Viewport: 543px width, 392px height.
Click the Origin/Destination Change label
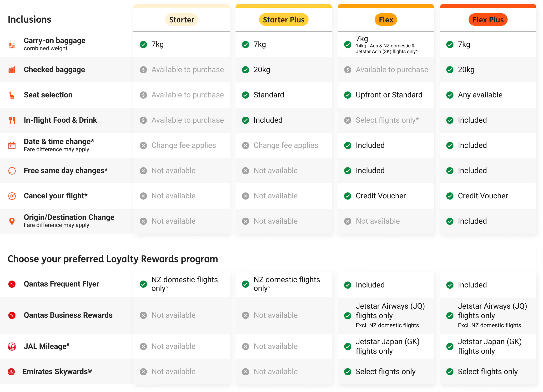coord(69,217)
